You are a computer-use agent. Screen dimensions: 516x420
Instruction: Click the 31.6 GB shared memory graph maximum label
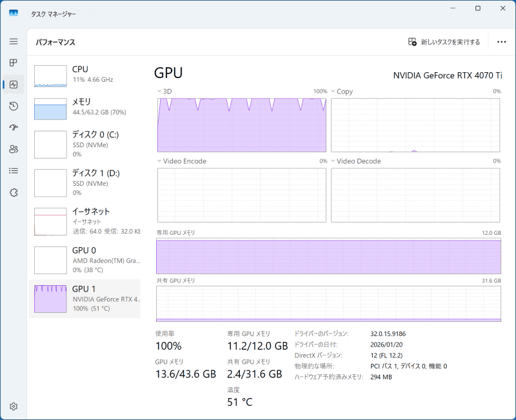pyautogui.click(x=491, y=281)
